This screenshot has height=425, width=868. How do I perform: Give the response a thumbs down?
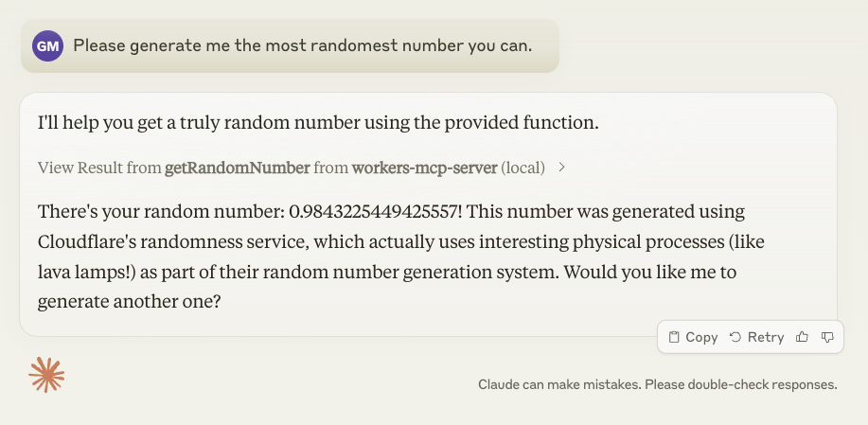827,337
